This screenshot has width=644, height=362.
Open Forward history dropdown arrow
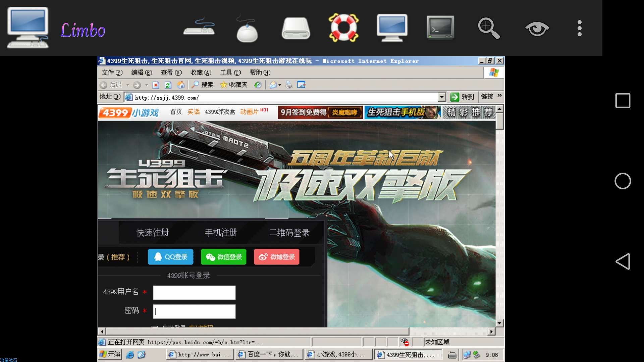pyautogui.click(x=147, y=85)
